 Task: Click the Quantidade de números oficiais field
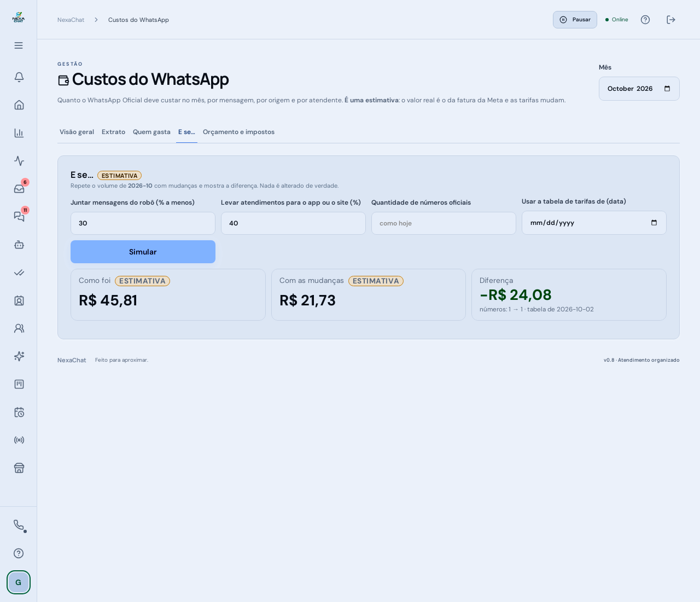(x=444, y=223)
